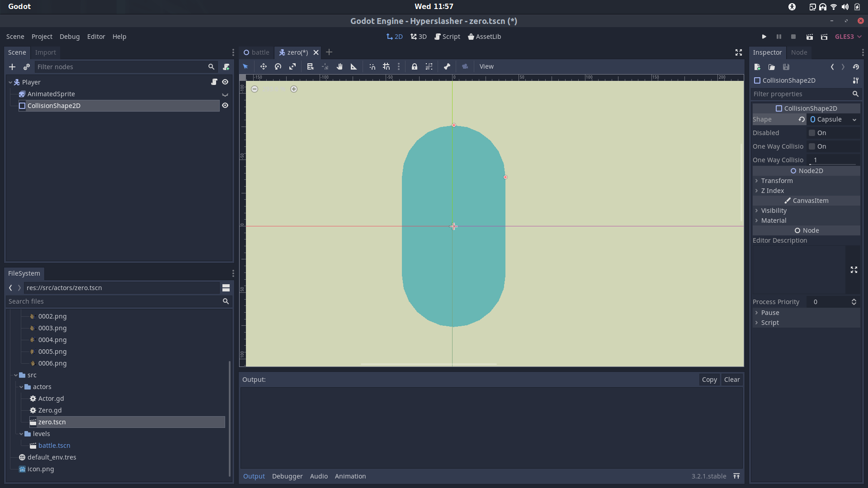This screenshot has width=868, height=488.
Task: Lock the selected node from moving
Action: (415, 66)
